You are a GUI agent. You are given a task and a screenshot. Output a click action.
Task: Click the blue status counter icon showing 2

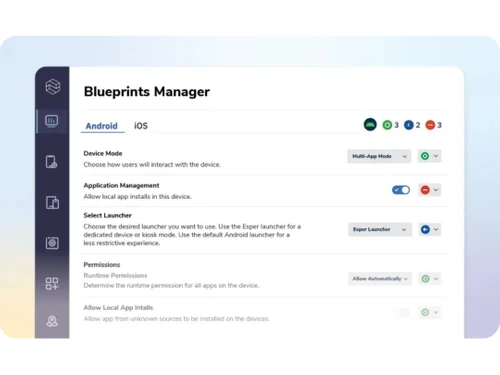[x=409, y=125]
